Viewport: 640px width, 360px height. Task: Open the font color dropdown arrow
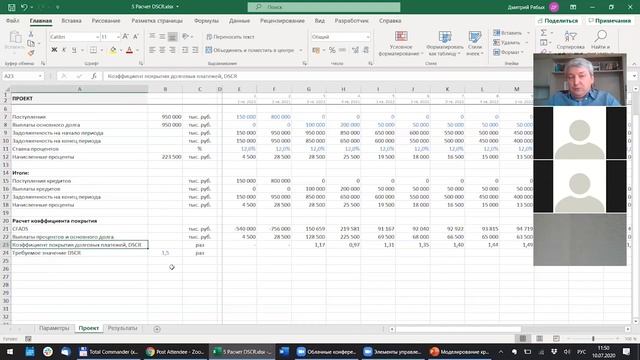(x=137, y=50)
